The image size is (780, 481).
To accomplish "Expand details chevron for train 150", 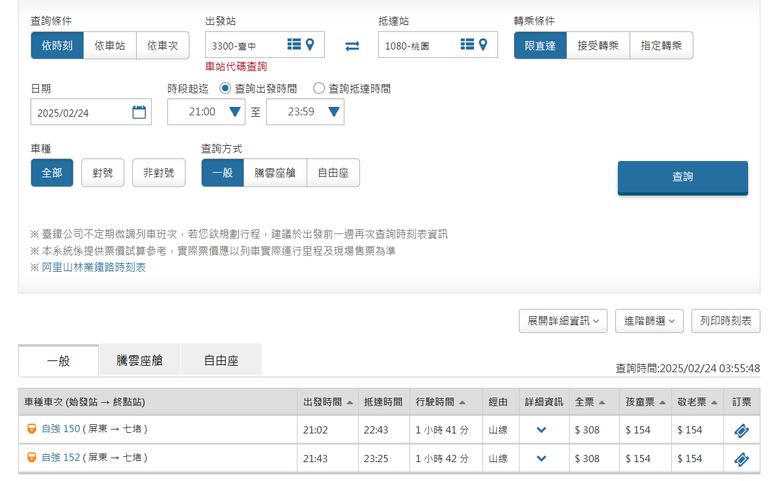I will point(542,430).
